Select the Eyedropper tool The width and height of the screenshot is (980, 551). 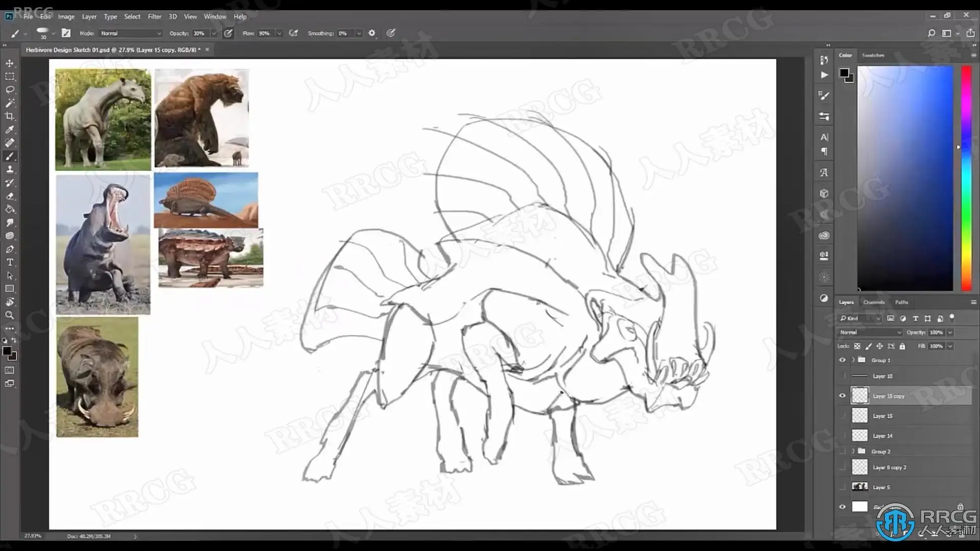point(10,130)
